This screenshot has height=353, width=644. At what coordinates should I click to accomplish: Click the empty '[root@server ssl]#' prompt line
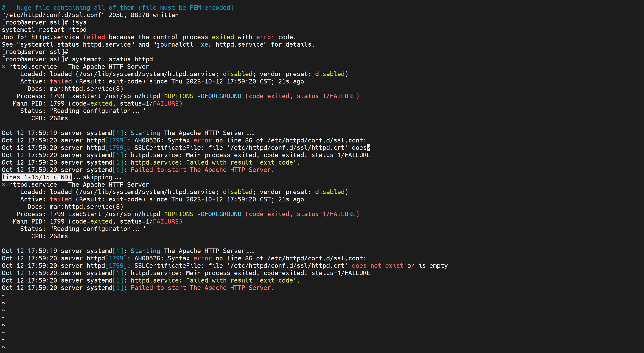35,52
